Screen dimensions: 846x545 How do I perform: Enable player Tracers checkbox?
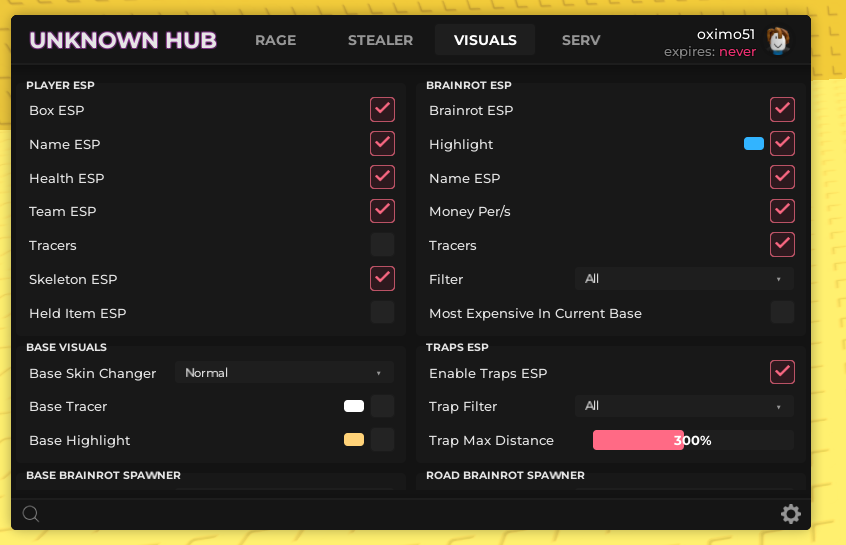click(x=382, y=245)
